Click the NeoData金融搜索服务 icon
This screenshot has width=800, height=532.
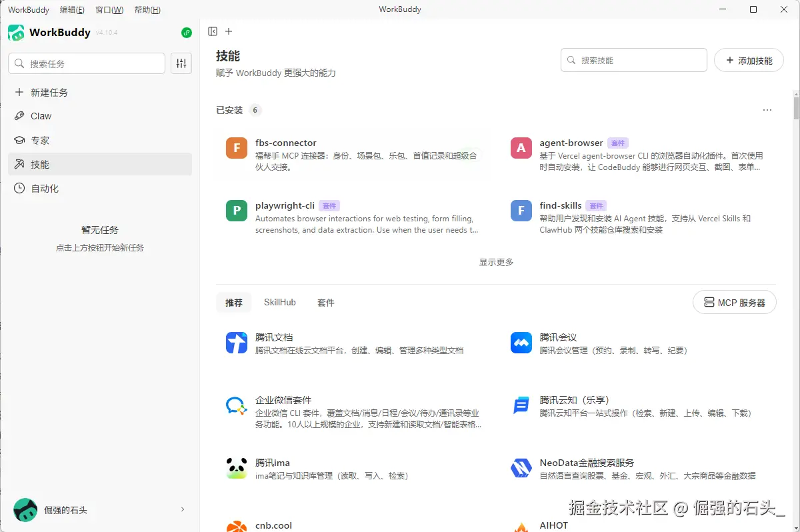coord(521,468)
